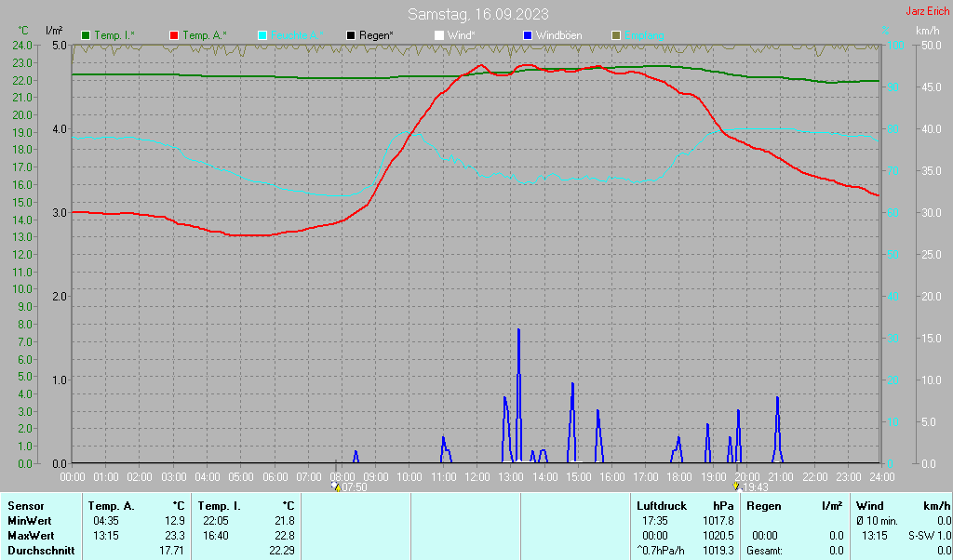Click the current pressure value '1019.3'

[x=718, y=551]
